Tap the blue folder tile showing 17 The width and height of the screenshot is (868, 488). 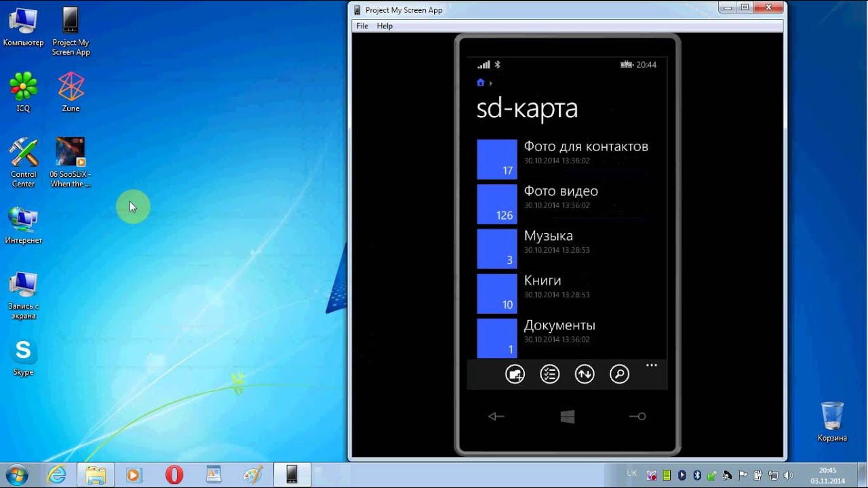click(497, 159)
